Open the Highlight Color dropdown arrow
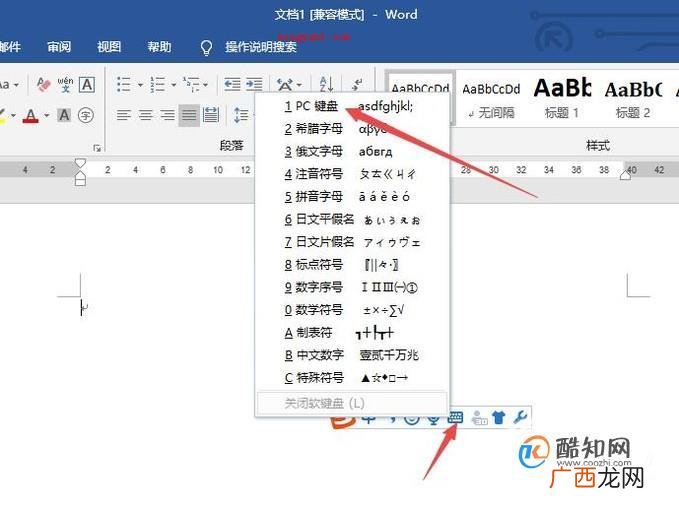Image resolution: width=679 pixels, height=506 pixels. (13, 116)
